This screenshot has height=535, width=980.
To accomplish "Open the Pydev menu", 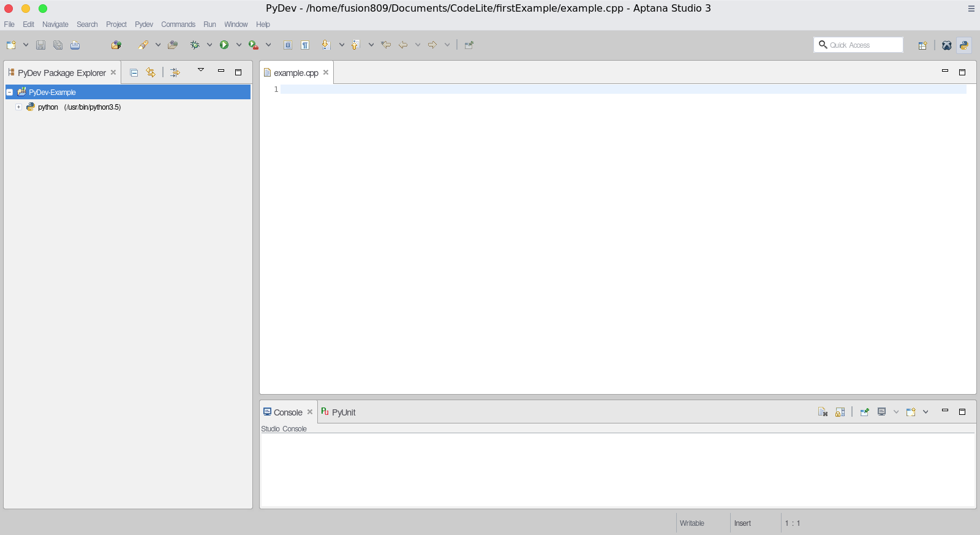I will pos(144,25).
